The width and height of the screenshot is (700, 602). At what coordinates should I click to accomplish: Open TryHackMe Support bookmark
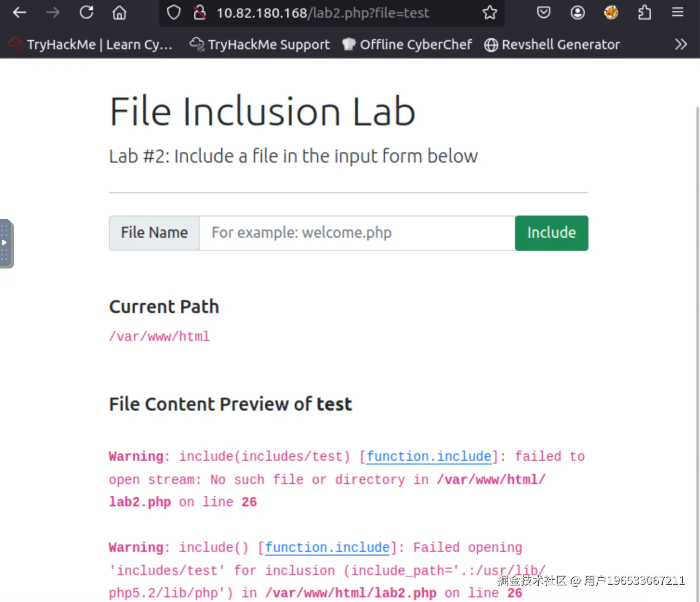[x=260, y=45]
